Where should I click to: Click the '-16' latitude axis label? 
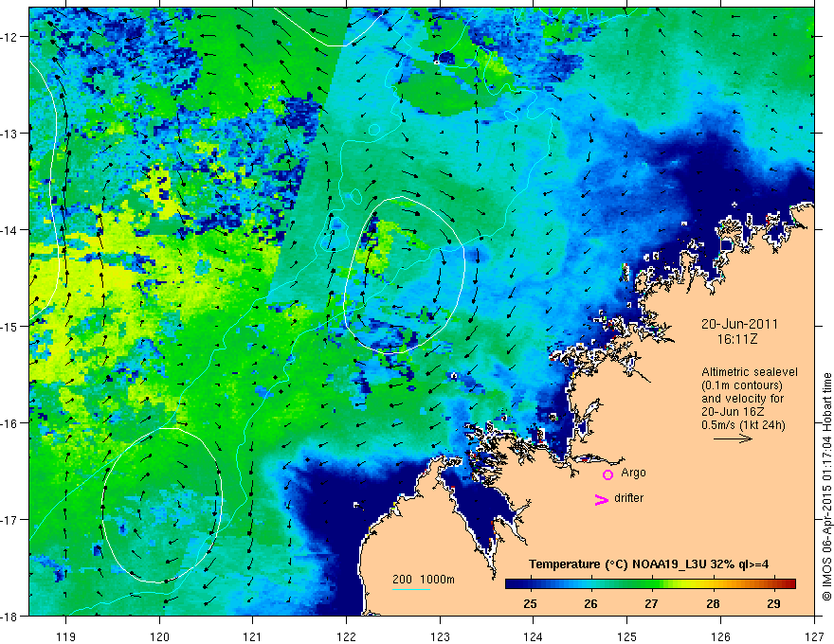pos(9,423)
